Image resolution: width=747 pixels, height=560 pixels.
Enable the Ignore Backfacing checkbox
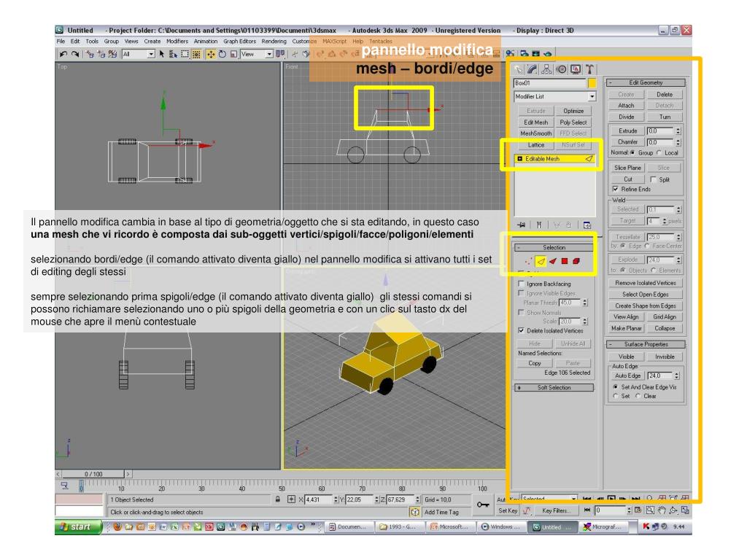point(521,284)
